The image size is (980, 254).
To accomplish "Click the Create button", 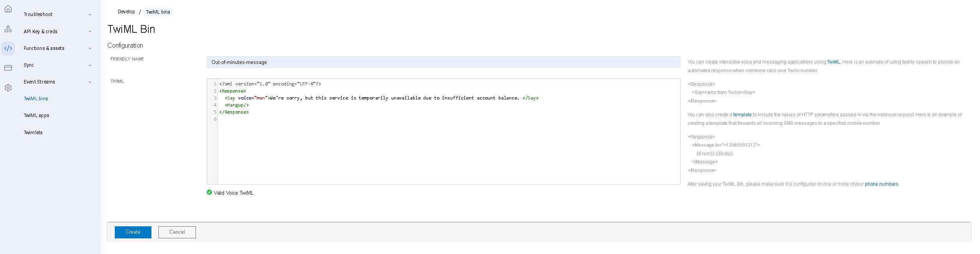I will (133, 232).
